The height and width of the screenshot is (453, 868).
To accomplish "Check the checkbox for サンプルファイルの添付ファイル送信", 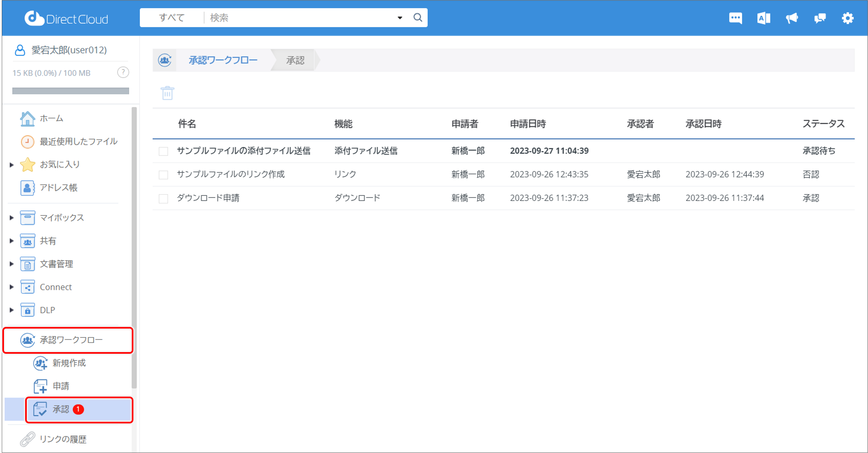I will [x=163, y=151].
